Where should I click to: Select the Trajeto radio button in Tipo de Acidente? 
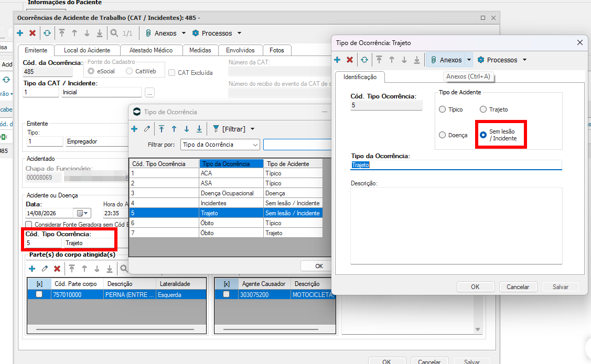tap(483, 109)
